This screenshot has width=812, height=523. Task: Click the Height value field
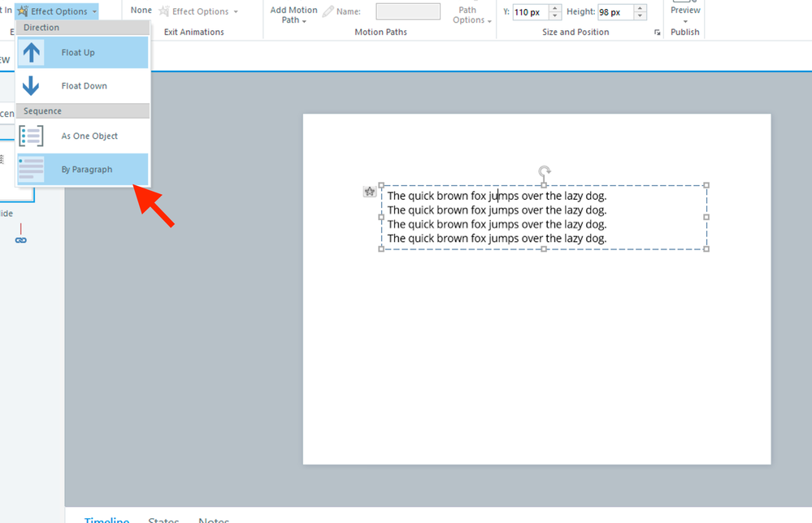[615, 12]
